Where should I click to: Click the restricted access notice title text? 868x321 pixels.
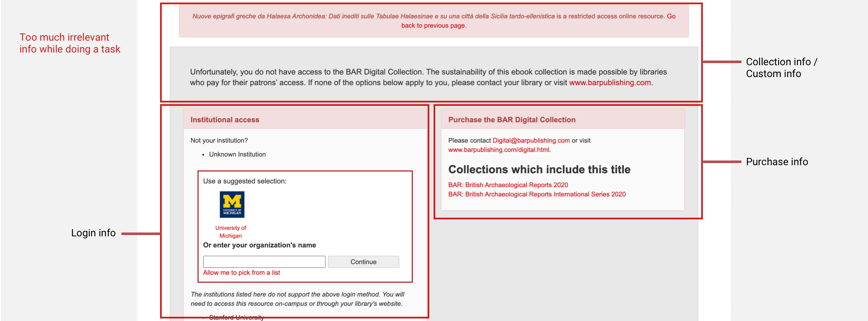[x=373, y=16]
